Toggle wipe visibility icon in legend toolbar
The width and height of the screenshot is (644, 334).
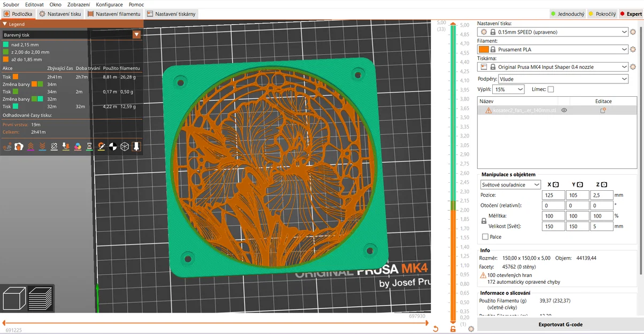[19, 146]
